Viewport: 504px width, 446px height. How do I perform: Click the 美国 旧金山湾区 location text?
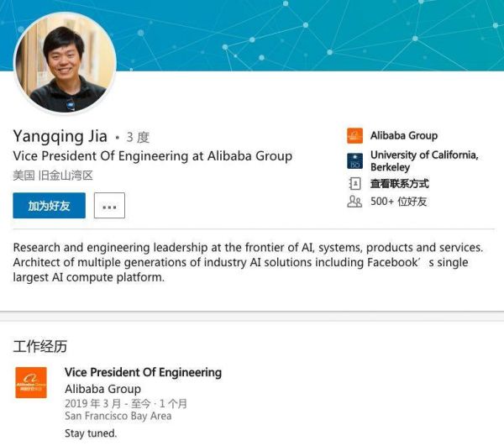click(x=52, y=176)
